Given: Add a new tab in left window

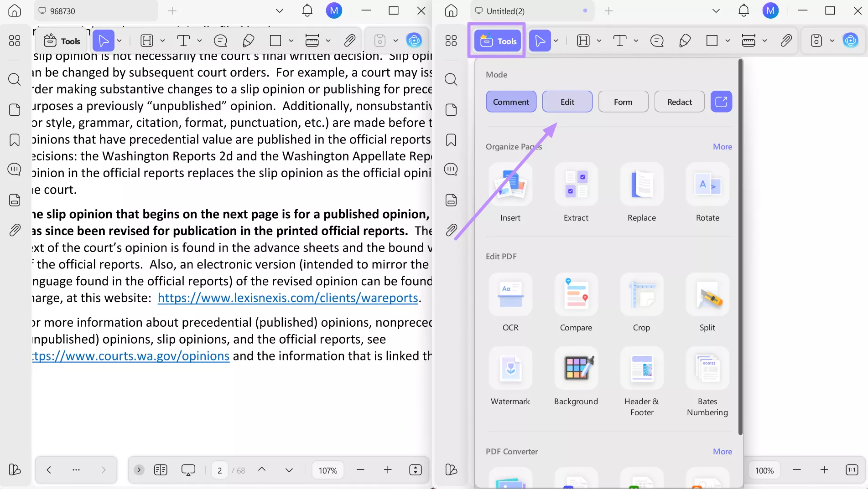Looking at the screenshot, I should 172,10.
